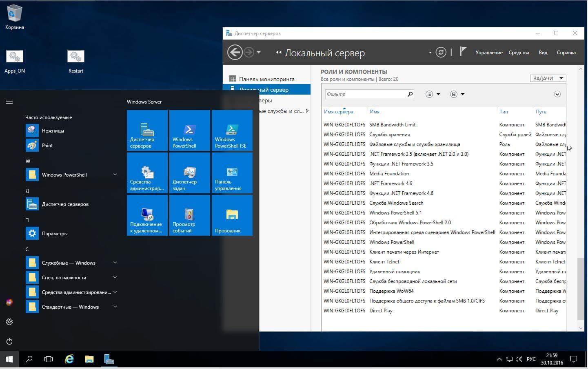Image resolution: width=588 pixels, height=369 pixels.
Task: Click the user account avatar in Start
Action: click(x=9, y=302)
